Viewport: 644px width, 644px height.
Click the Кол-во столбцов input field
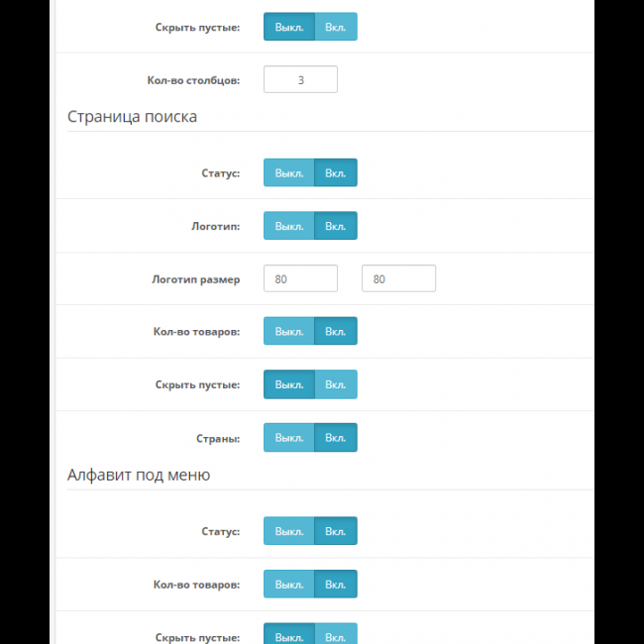pyautogui.click(x=300, y=79)
